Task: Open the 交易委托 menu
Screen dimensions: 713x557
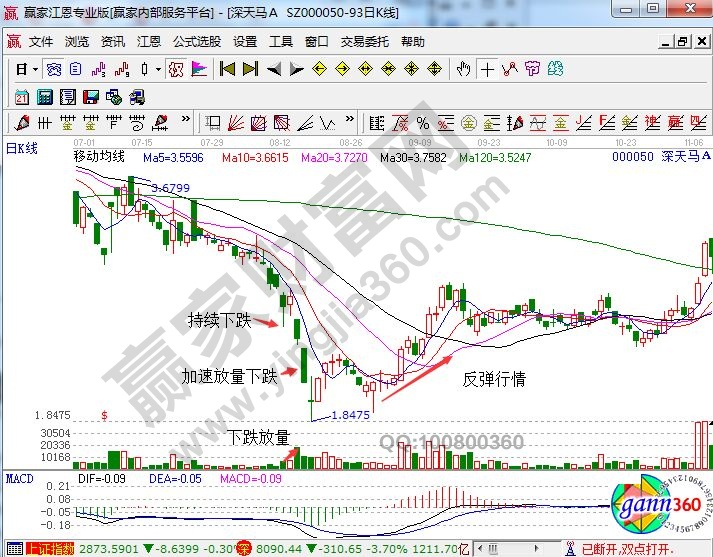Action: 366,42
